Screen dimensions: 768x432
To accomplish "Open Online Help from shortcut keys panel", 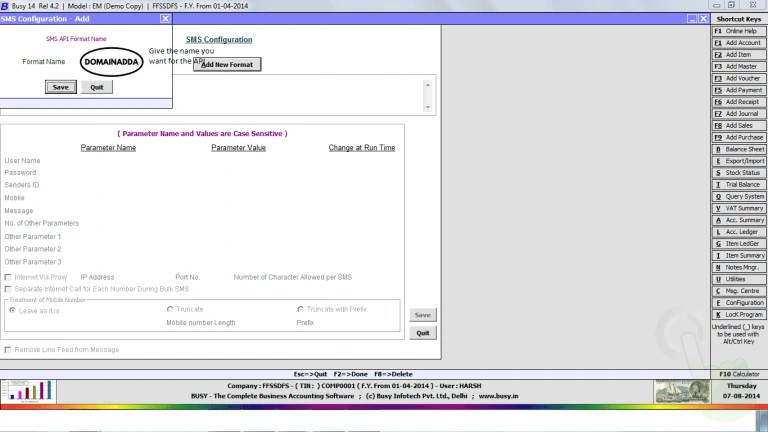I will point(738,31).
